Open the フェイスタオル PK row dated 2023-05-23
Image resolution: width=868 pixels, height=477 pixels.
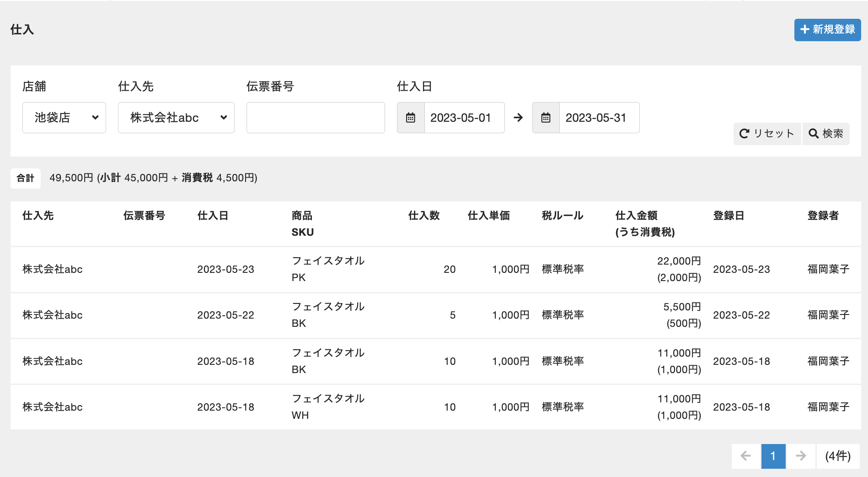327,269
